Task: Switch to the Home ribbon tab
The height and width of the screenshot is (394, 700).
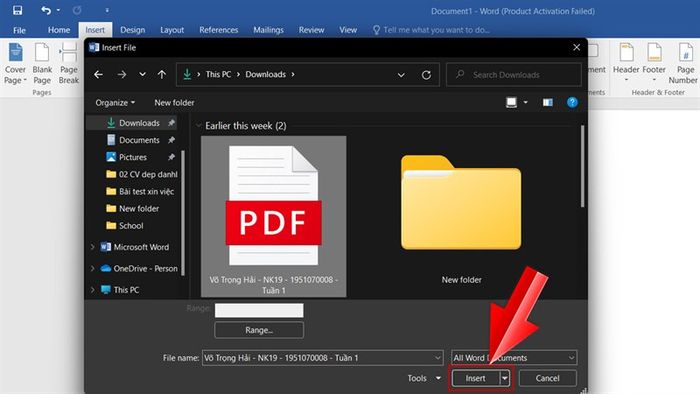Action: tap(59, 30)
